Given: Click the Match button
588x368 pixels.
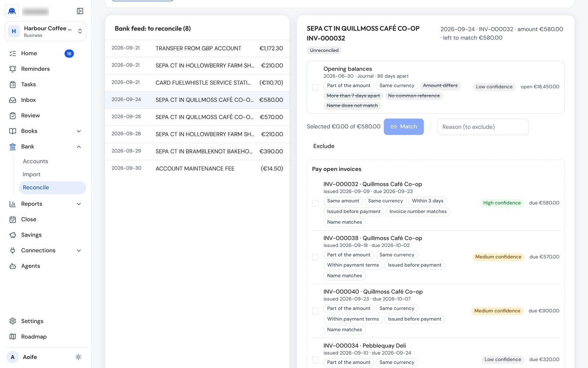Looking at the screenshot, I should pyautogui.click(x=404, y=127).
